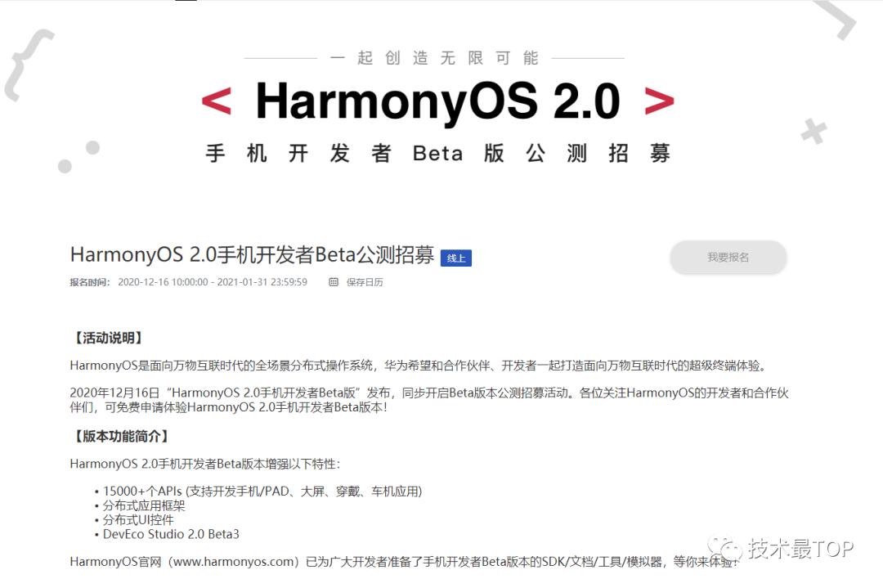Image resolution: width=883 pixels, height=588 pixels.
Task: Click the red left angle bracket in banner
Action: [216, 101]
